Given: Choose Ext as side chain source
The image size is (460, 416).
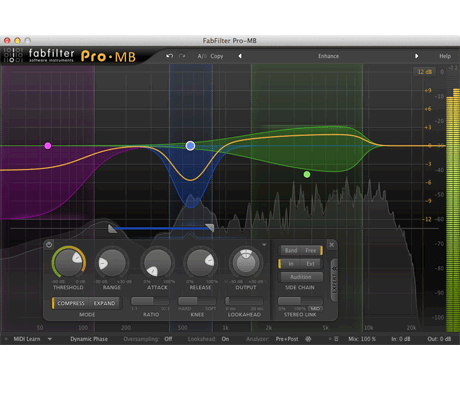Looking at the screenshot, I should (311, 264).
